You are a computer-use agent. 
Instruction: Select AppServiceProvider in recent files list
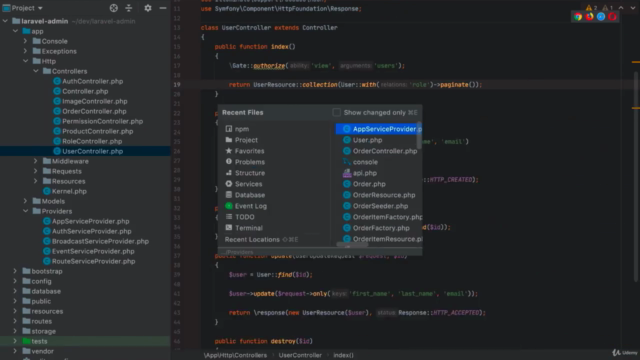378,129
